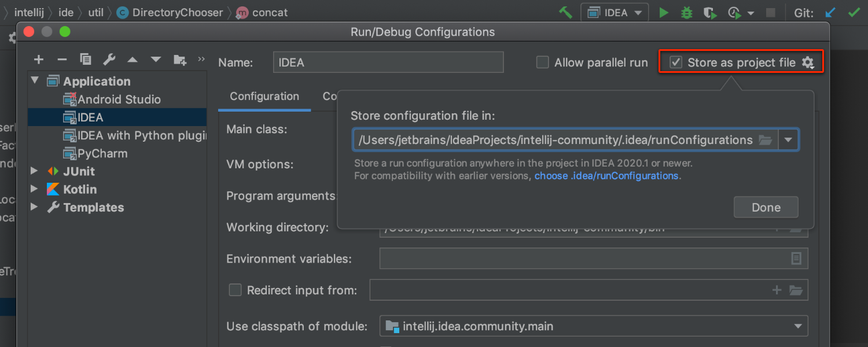Expand the Kotlin configurations group

pos(34,189)
